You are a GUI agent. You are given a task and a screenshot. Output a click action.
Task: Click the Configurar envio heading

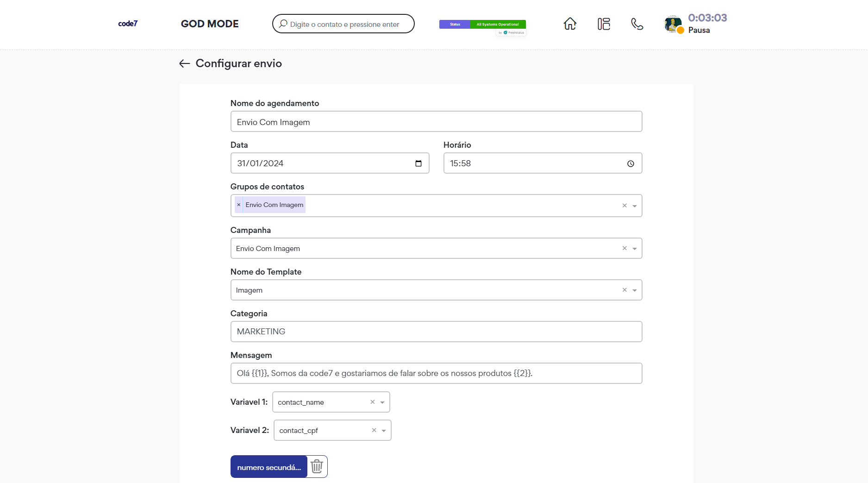point(239,63)
